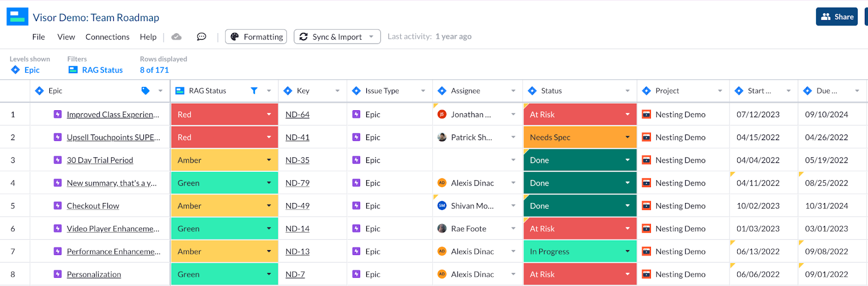Open the Upsell Touchpoints SUPE... epic link
This screenshot has height=286, width=868.
113,137
